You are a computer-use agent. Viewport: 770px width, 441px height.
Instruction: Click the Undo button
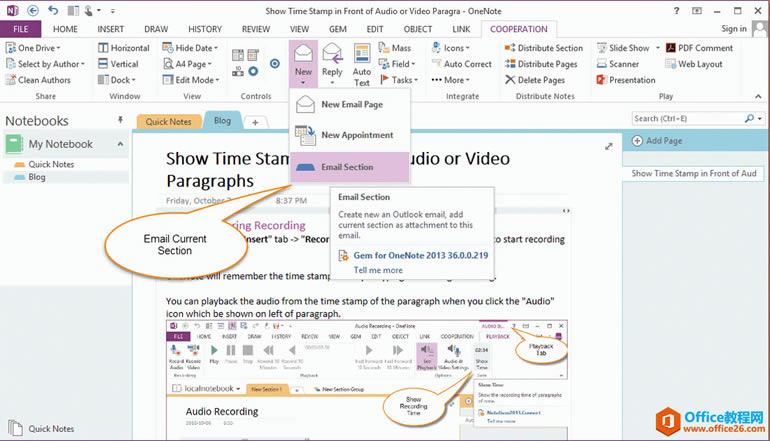pyautogui.click(x=53, y=10)
